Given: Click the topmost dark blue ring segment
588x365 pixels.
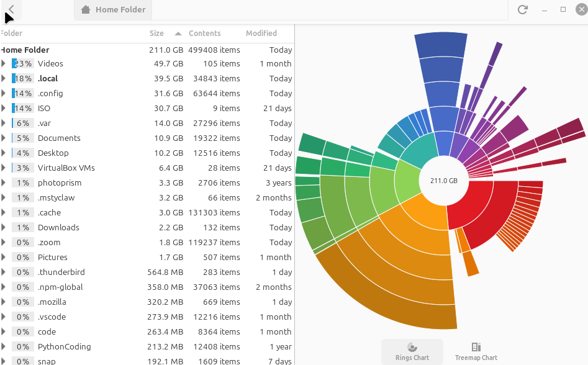Looking at the screenshot, I should tap(441, 45).
